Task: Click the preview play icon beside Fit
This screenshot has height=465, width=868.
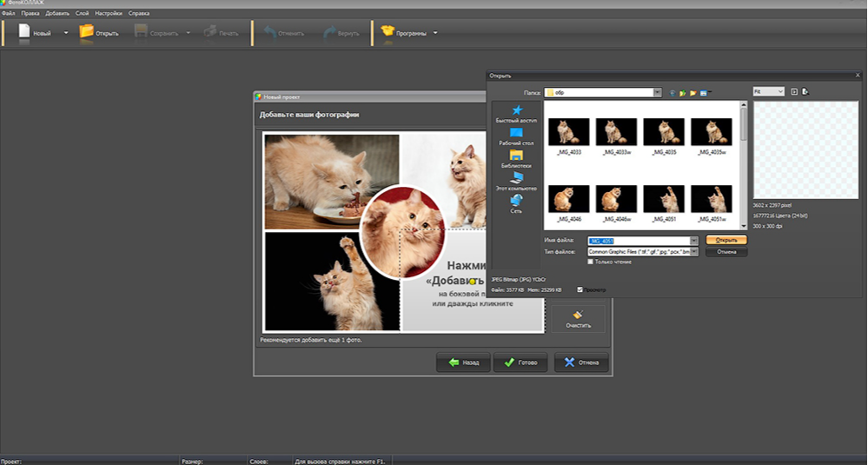Action: click(x=794, y=92)
